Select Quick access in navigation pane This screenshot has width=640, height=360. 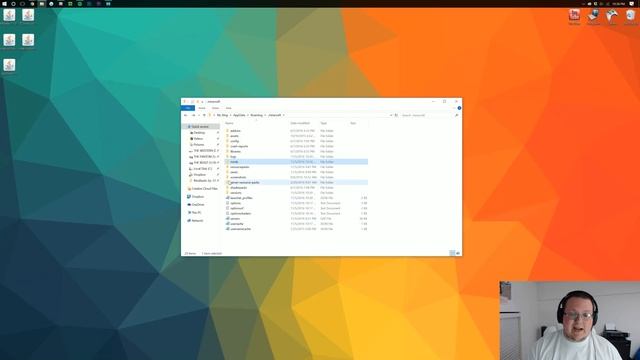200,127
